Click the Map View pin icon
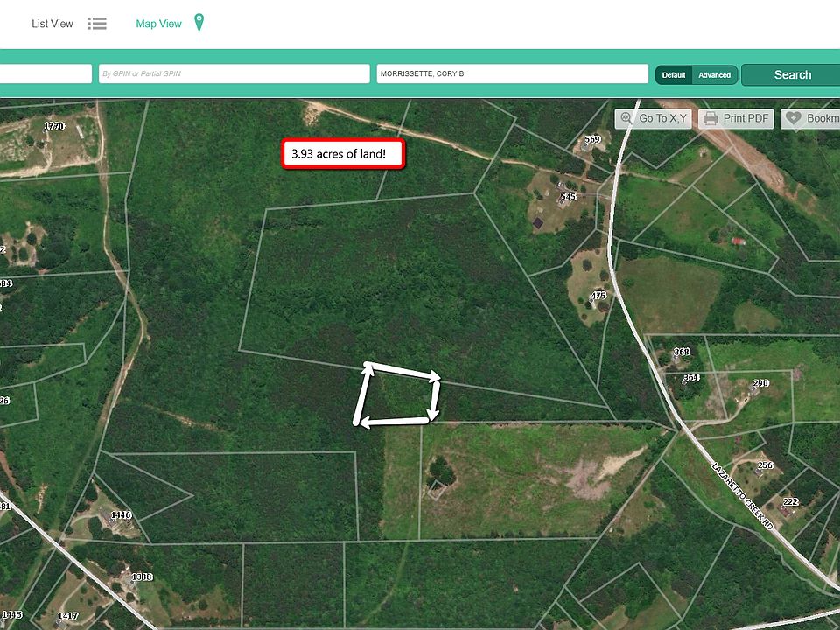The width and height of the screenshot is (840, 630). click(x=199, y=23)
